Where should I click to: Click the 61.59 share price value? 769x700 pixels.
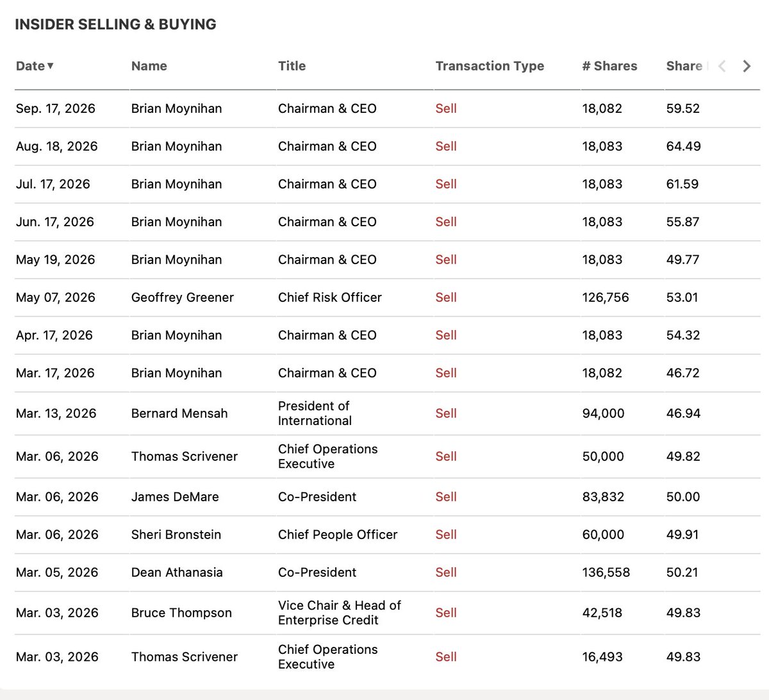[682, 184]
